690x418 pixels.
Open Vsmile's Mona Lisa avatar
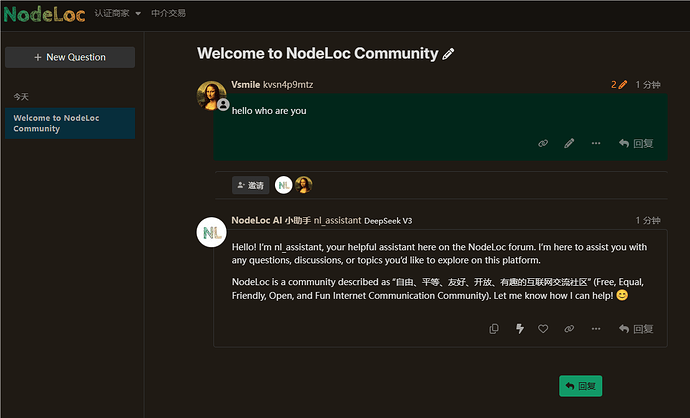pos(211,95)
